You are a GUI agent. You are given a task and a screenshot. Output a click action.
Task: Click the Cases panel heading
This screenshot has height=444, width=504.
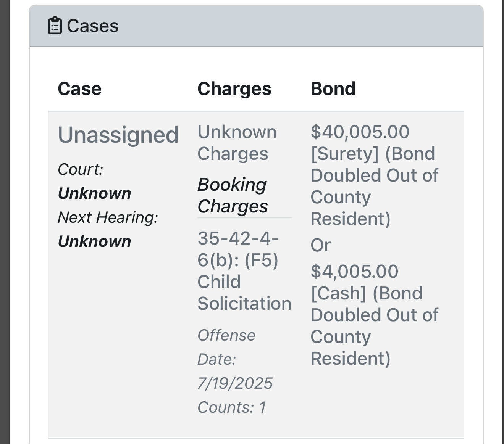pos(92,26)
